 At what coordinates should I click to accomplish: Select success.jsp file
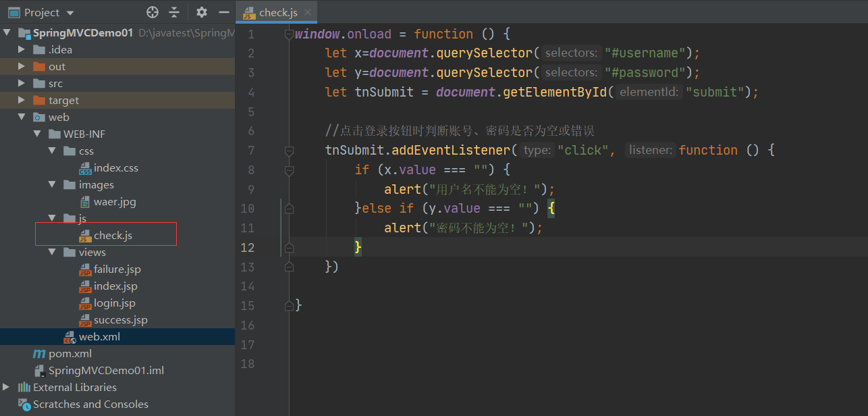point(121,319)
